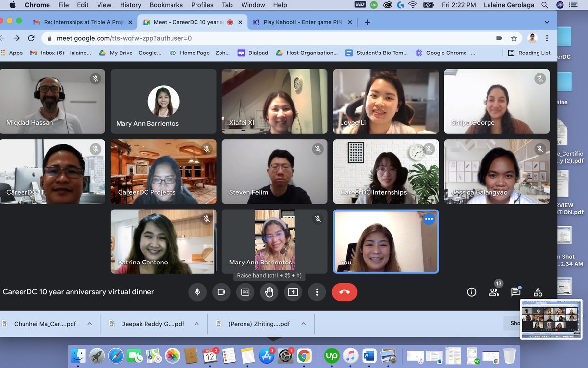Open the Dialpad bookmark
This screenshot has height=368, width=588.
[x=253, y=53]
